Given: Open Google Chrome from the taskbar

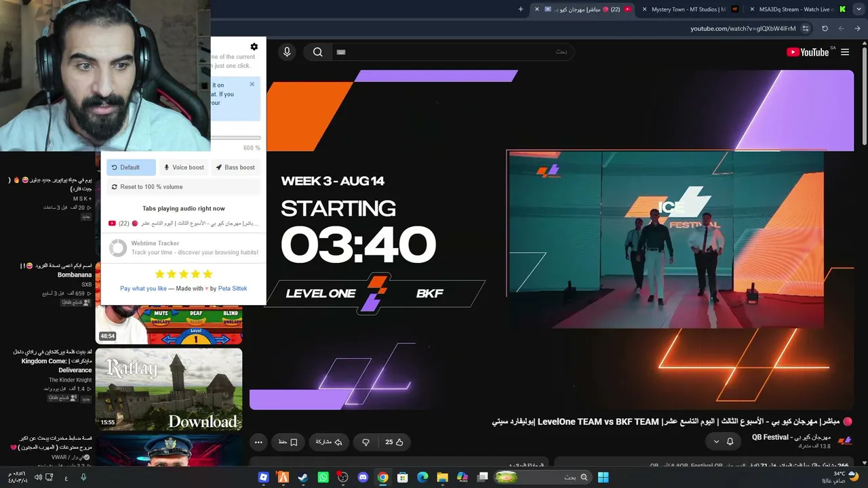Looking at the screenshot, I should pos(382,477).
